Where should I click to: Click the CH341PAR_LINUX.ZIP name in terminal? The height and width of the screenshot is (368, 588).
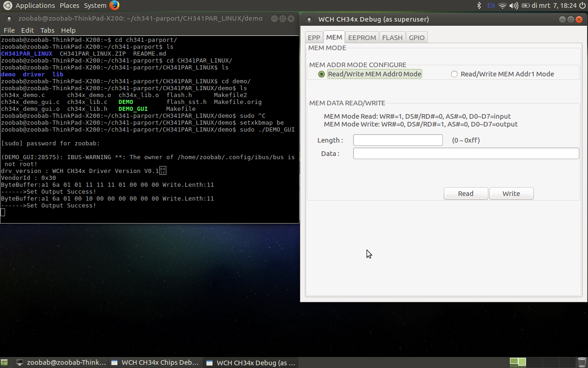click(93, 54)
